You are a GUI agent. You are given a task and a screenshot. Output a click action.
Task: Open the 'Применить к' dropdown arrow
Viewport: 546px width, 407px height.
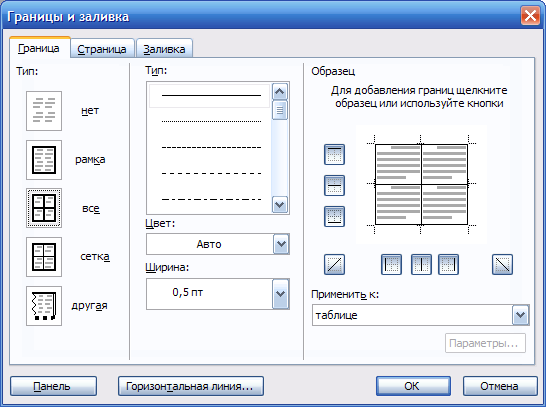pos(521,315)
